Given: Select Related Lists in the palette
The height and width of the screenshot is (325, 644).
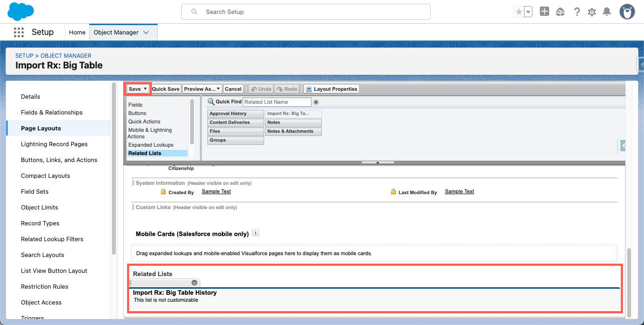Looking at the screenshot, I should (x=145, y=153).
